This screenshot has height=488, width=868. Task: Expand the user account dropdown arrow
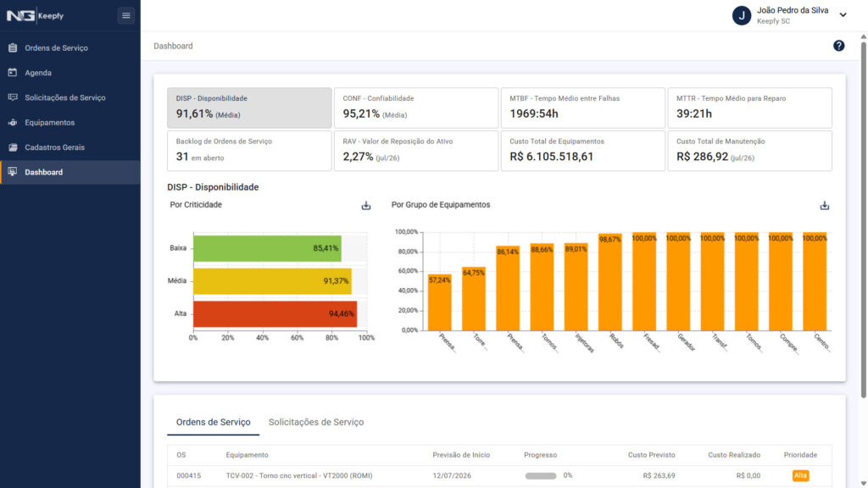(x=843, y=15)
